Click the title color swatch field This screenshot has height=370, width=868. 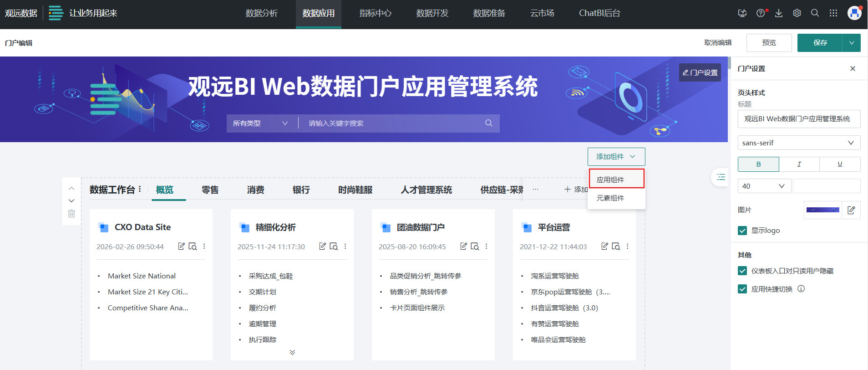point(826,186)
